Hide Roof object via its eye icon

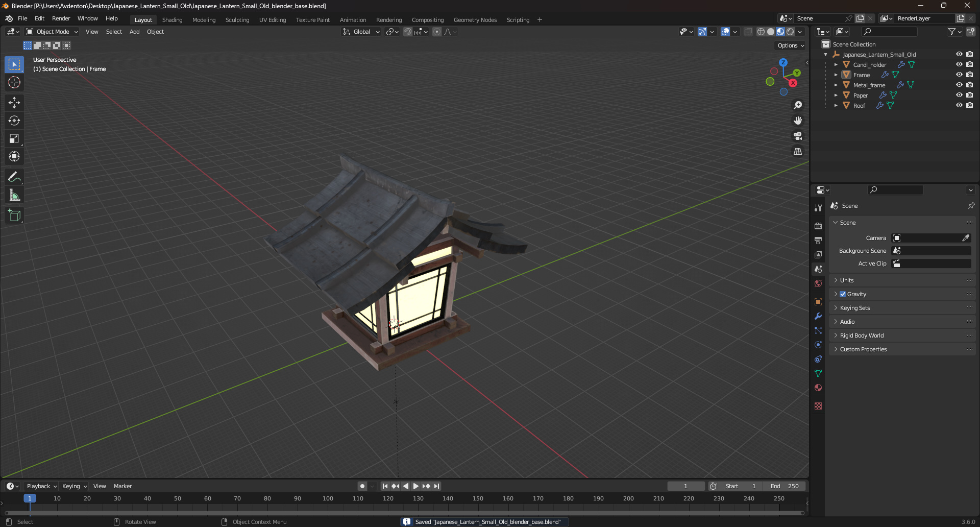coord(959,105)
